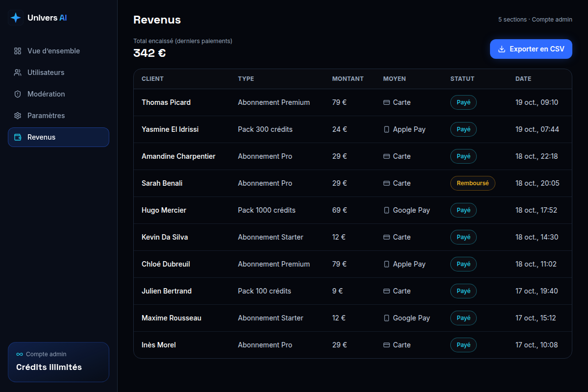Click the card icon in Sarah Benali's row
The width and height of the screenshot is (588, 392).
click(x=387, y=183)
